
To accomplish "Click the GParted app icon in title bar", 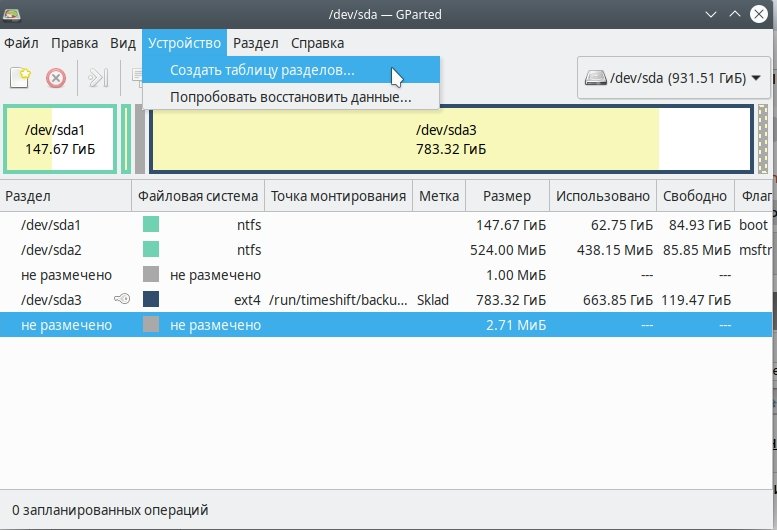I will tap(11, 14).
